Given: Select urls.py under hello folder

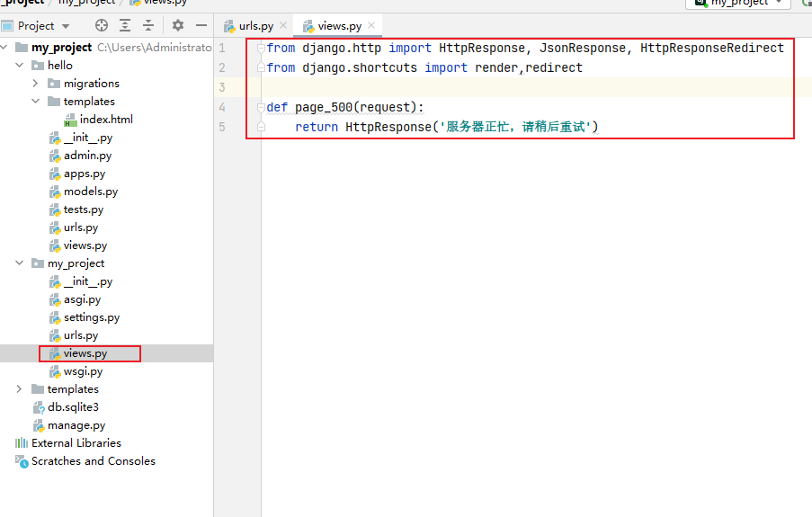Looking at the screenshot, I should (x=81, y=227).
